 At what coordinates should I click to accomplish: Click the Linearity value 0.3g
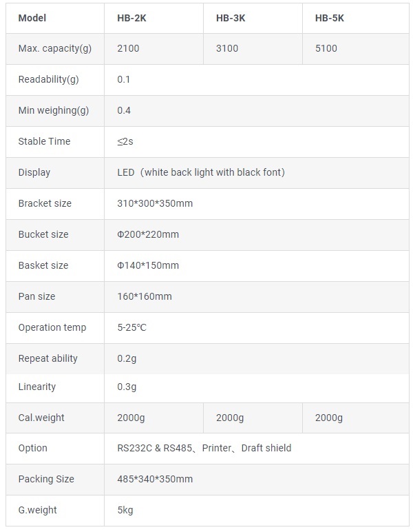[127, 387]
